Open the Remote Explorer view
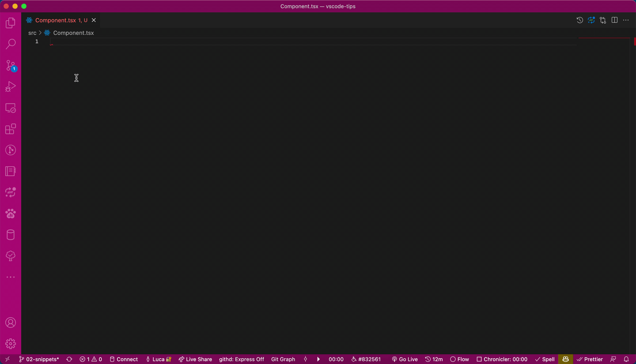 (x=11, y=108)
